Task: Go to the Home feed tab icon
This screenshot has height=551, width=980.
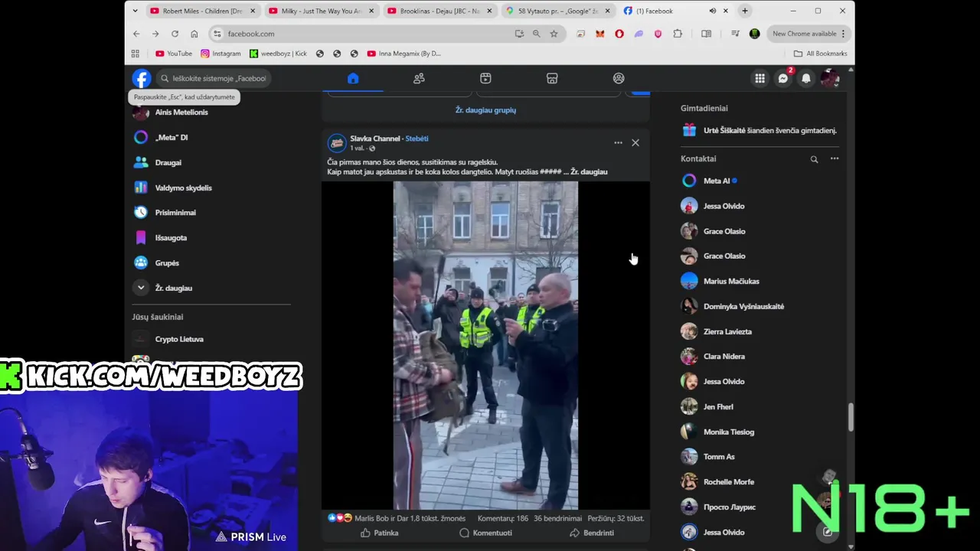Action: tap(353, 78)
